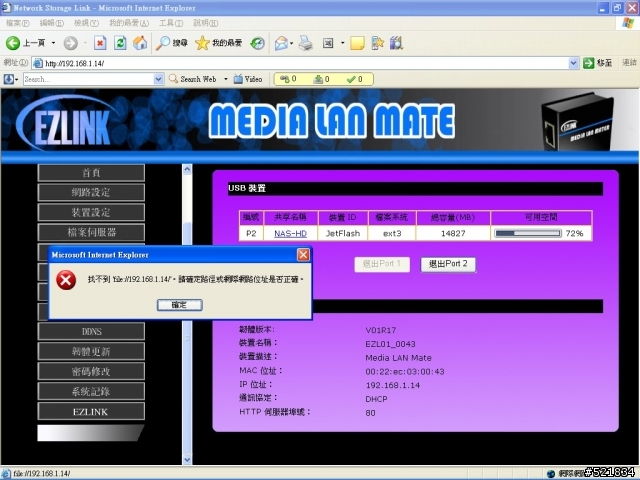
Task: Expand Search Web dropdown arrow
Action: 225,79
